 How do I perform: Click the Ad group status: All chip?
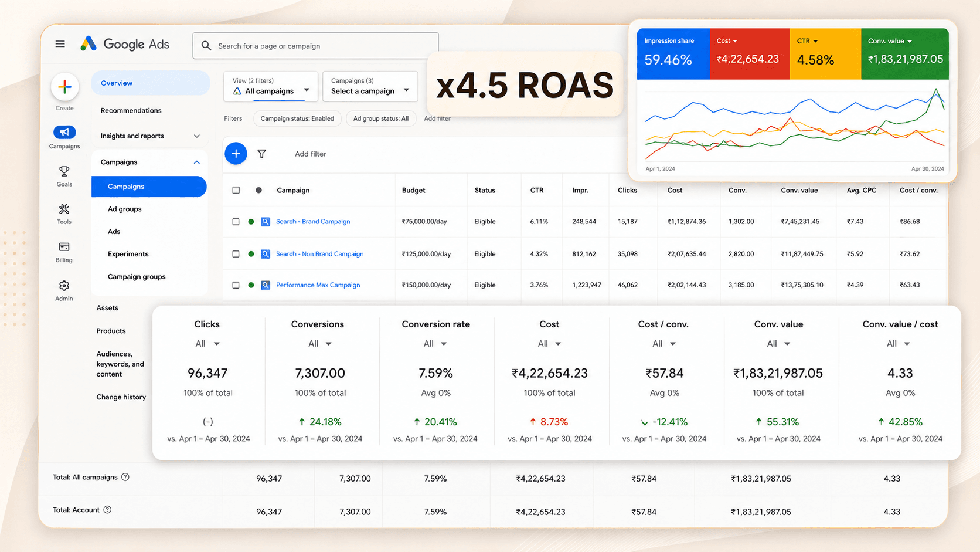381,118
